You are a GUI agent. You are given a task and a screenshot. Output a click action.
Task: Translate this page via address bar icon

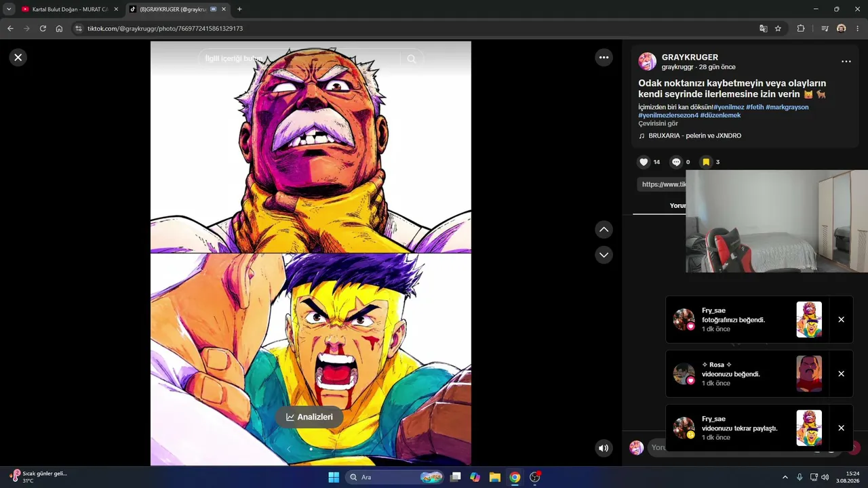[x=764, y=28]
